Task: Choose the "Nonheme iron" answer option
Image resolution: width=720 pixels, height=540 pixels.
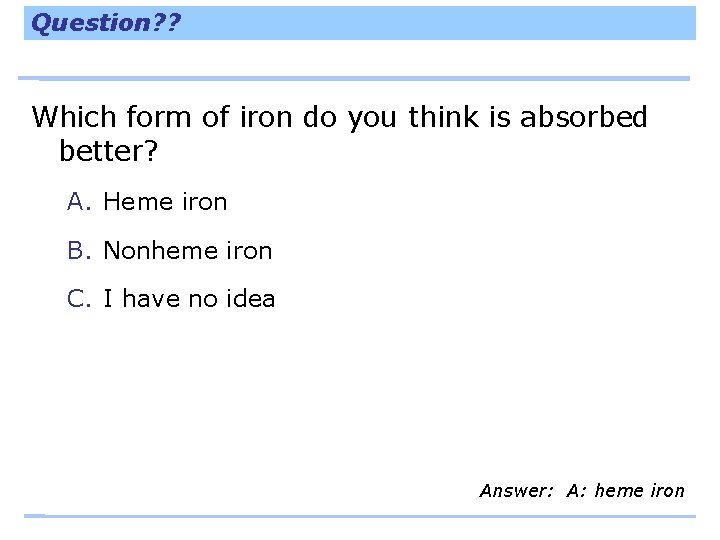Action: 187,250
